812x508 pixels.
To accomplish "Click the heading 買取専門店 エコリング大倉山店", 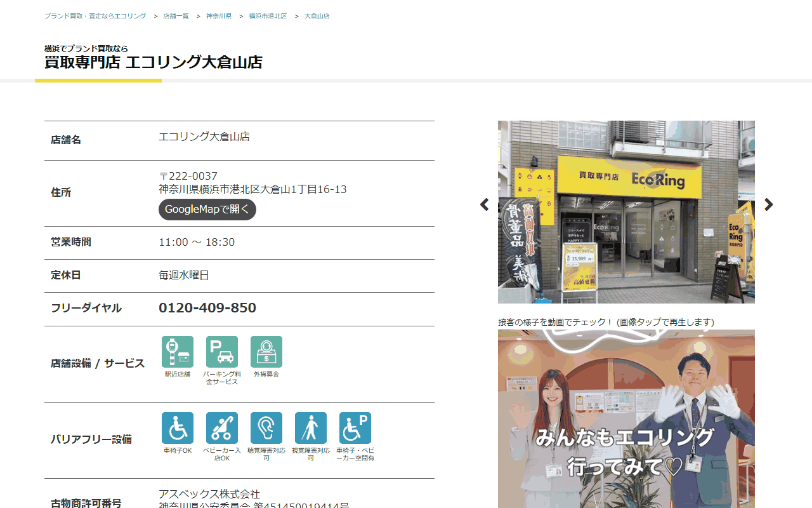I will tap(154, 62).
